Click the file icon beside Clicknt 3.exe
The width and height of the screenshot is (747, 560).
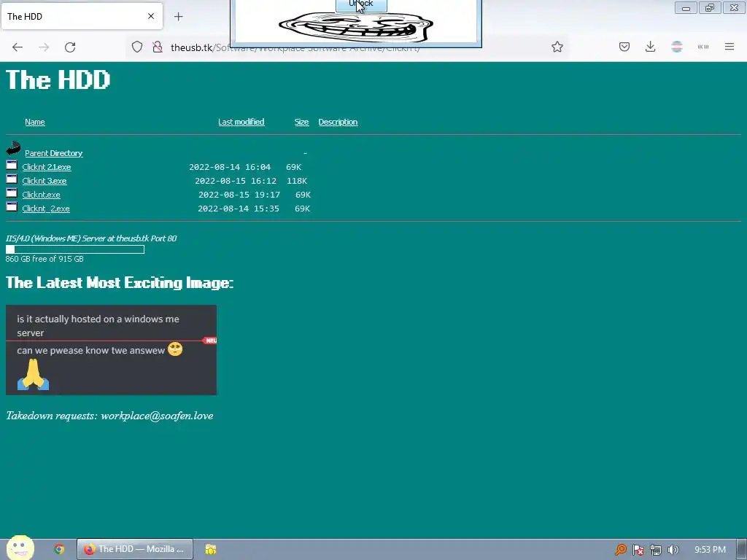[x=12, y=179]
